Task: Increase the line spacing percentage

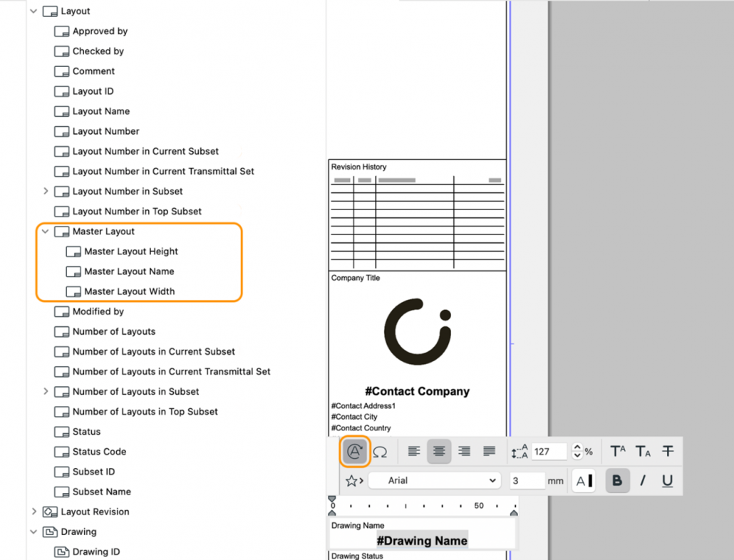Action: [x=577, y=447]
